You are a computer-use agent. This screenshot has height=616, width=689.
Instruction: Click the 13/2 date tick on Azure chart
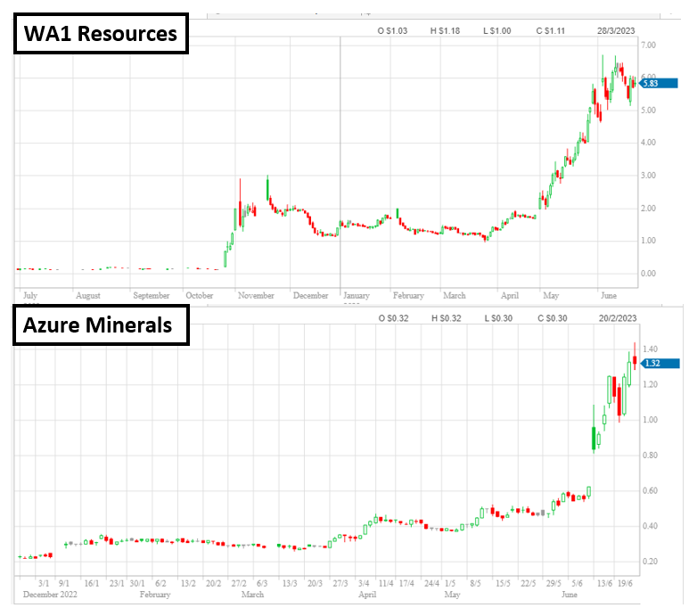click(x=188, y=583)
